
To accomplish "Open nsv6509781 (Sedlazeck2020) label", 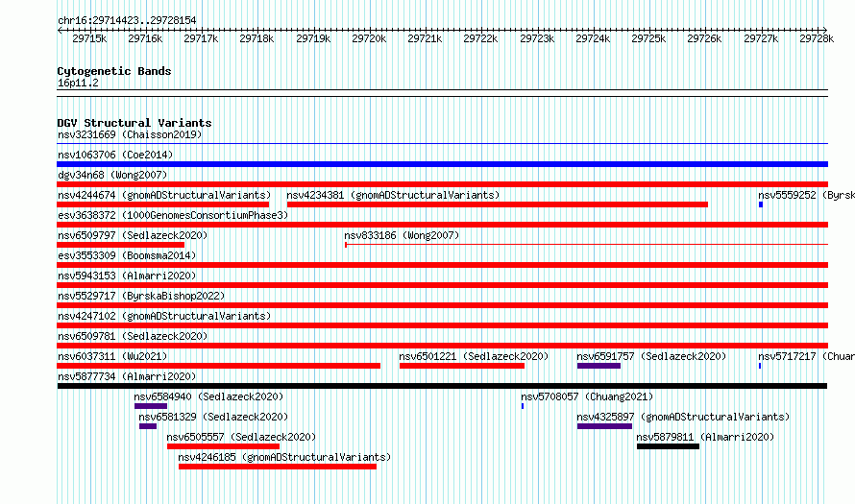I will pos(133,336).
